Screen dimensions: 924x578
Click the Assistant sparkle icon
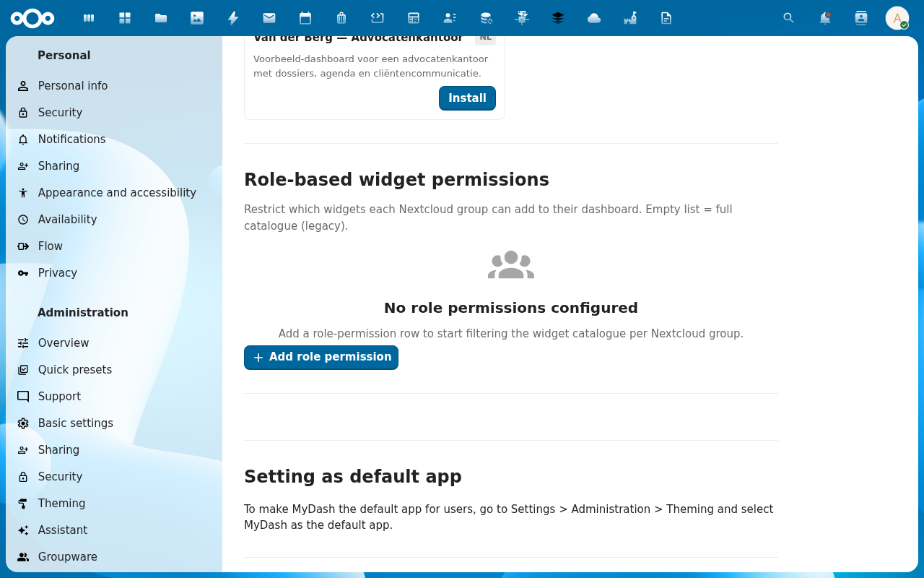[x=23, y=530]
